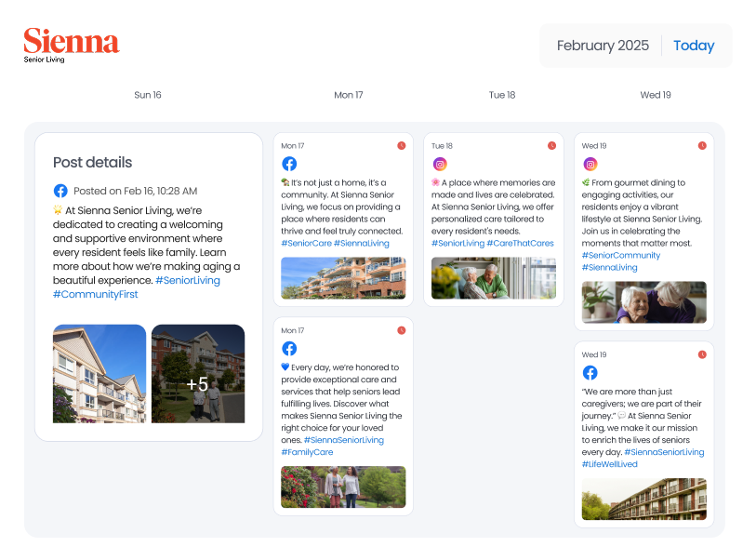Click Facebook icon on 'Every day, we're honored' post

point(289,348)
